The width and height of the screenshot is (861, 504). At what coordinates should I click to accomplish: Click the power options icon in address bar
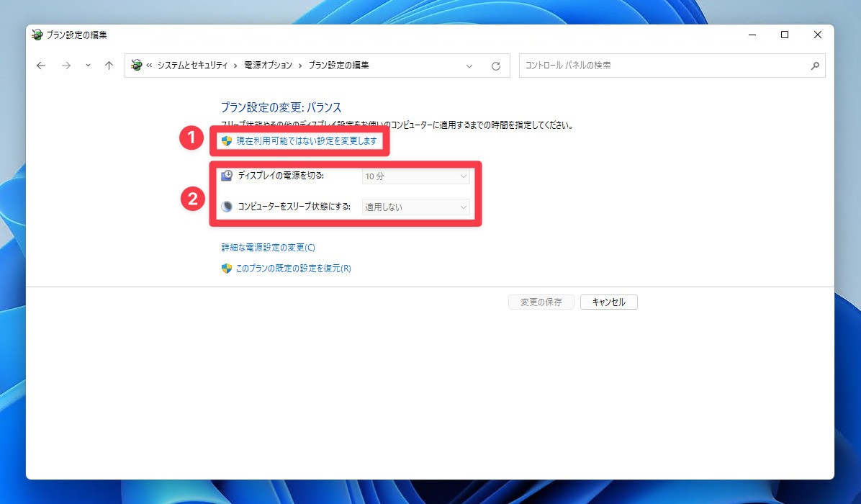click(x=136, y=66)
